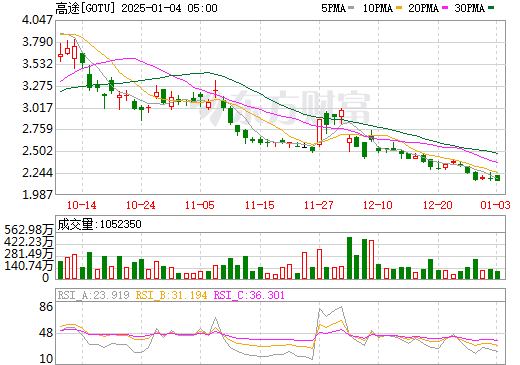Click the date label 11-05
Image resolution: width=520 pixels, height=365 pixels.
click(x=200, y=205)
